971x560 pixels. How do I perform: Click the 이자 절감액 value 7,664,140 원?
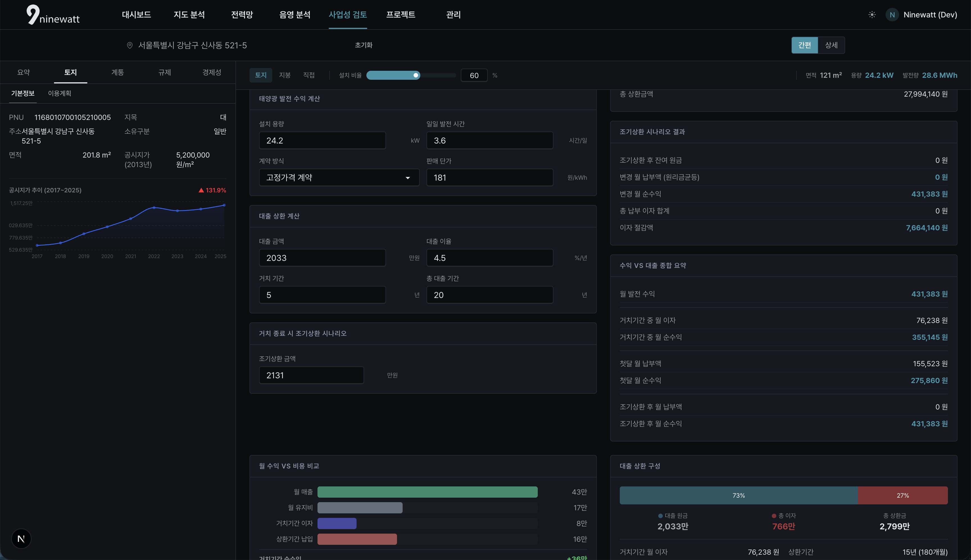[x=927, y=228]
